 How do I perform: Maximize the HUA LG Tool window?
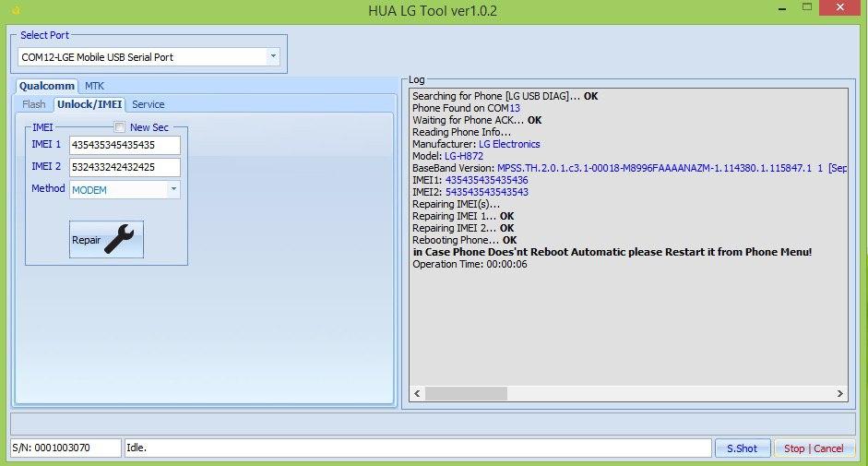[807, 7]
